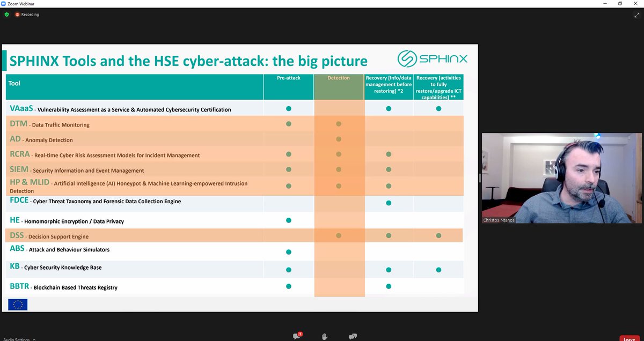Select the ABS Attack and Behaviour Simulators label
The image size is (644, 341).
pos(60,249)
